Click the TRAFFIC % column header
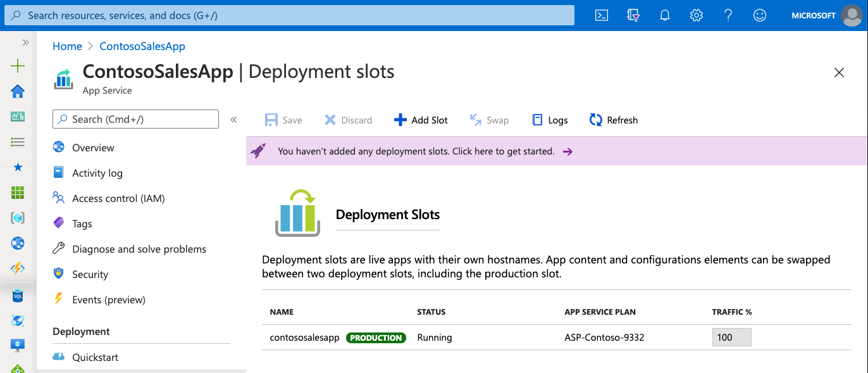The image size is (868, 373). pyautogui.click(x=732, y=312)
